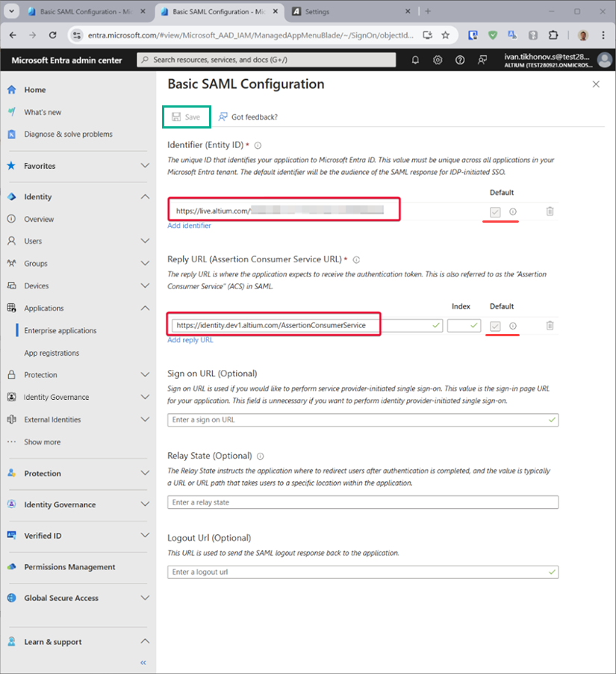The image size is (616, 674).
Task: Expand the Verified ID section chevron
Action: tap(145, 535)
